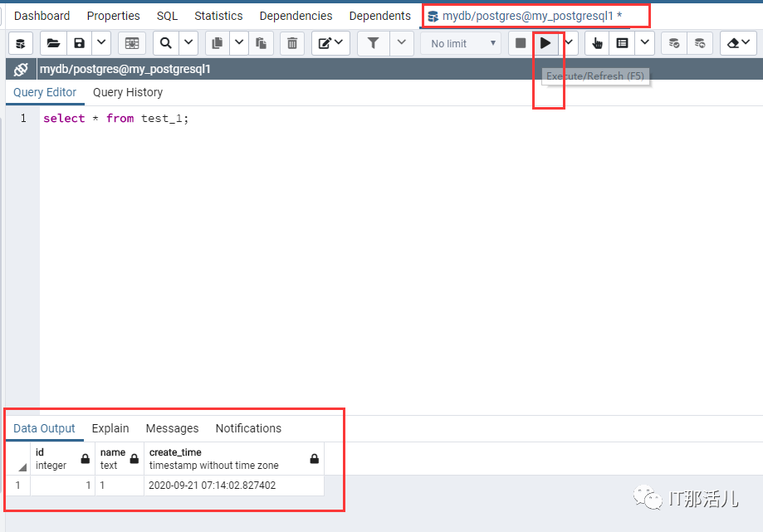Expand the Save file options arrow
This screenshot has width=763, height=532.
coord(101,43)
